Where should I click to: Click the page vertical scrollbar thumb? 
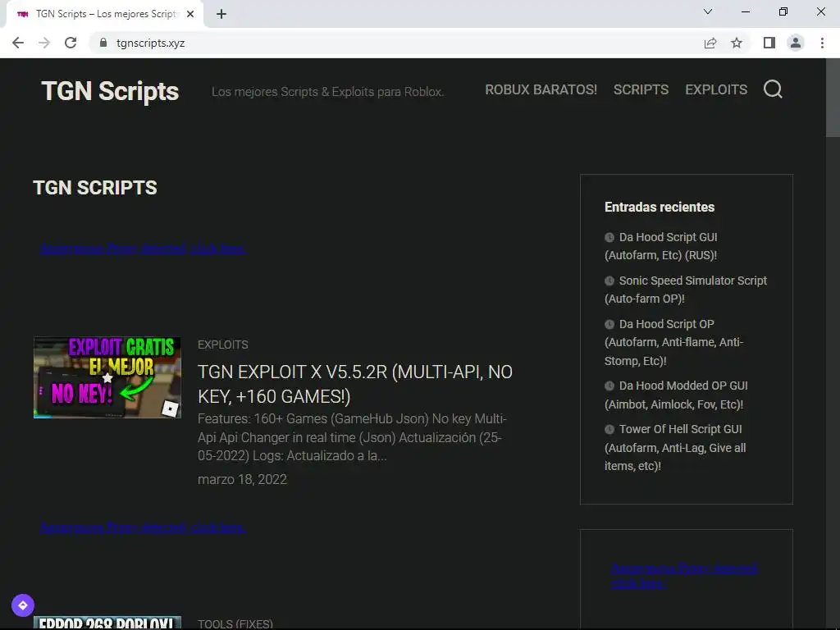(833, 98)
